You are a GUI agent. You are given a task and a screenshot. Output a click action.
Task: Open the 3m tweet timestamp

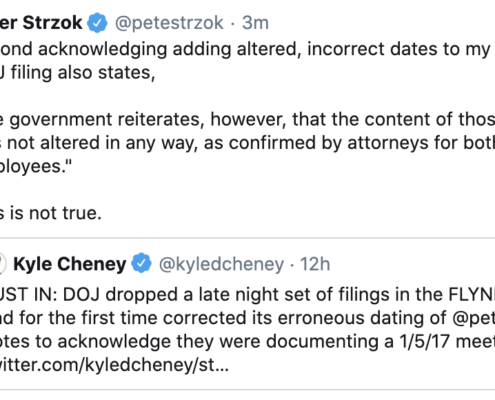(x=255, y=23)
